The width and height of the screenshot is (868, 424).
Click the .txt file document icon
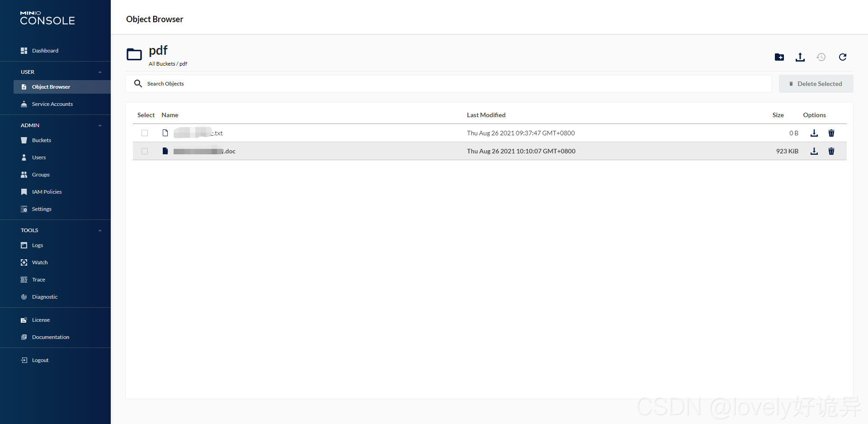[x=165, y=133]
